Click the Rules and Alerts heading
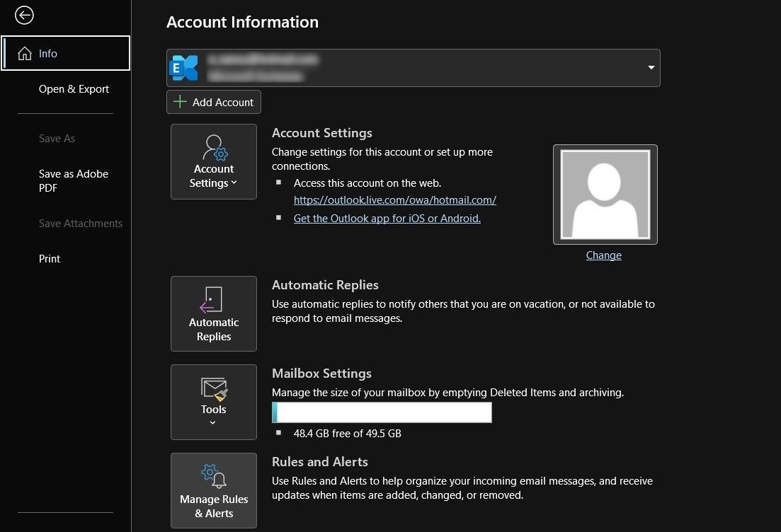This screenshot has height=532, width=781. pyautogui.click(x=320, y=462)
